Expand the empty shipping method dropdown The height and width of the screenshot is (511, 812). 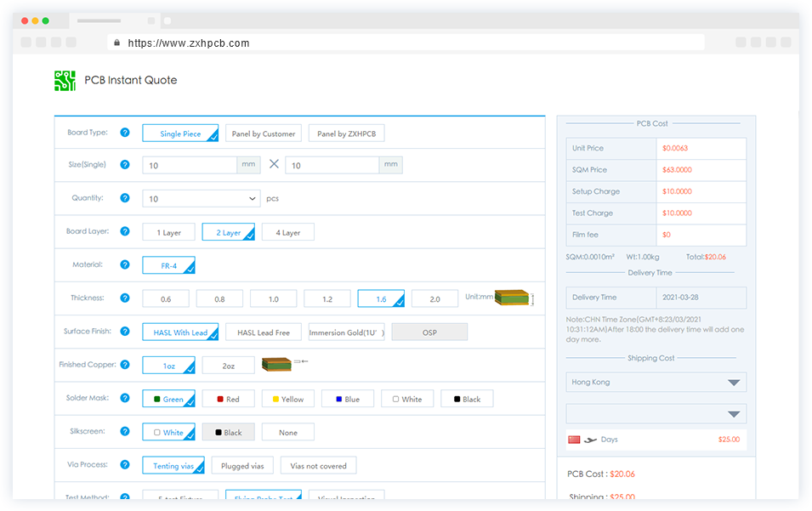tap(656, 414)
